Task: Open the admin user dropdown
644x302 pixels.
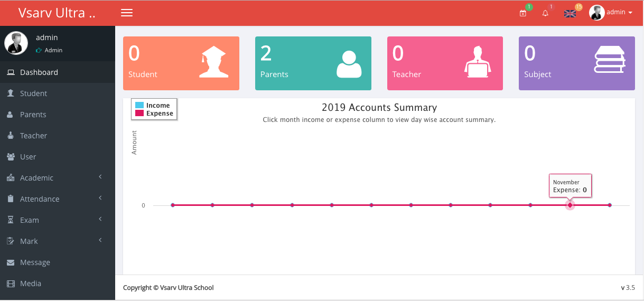Action: [x=611, y=13]
